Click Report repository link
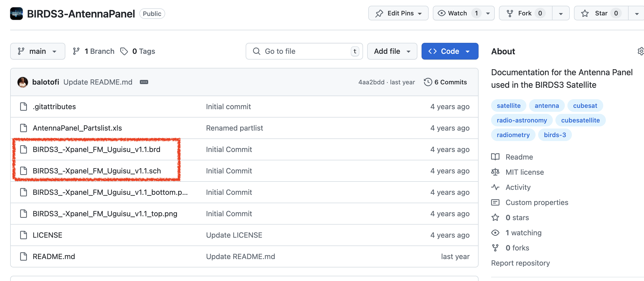This screenshot has height=281, width=644. pyautogui.click(x=520, y=263)
